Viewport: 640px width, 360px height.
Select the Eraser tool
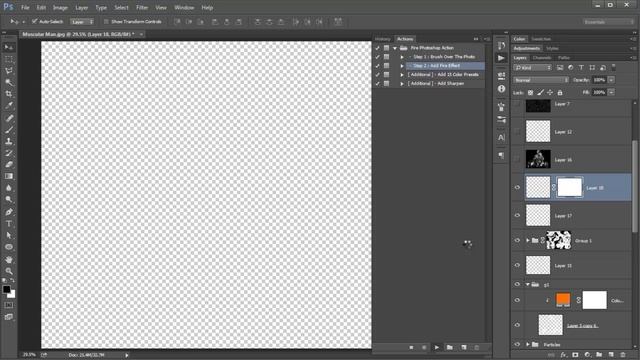[9, 164]
